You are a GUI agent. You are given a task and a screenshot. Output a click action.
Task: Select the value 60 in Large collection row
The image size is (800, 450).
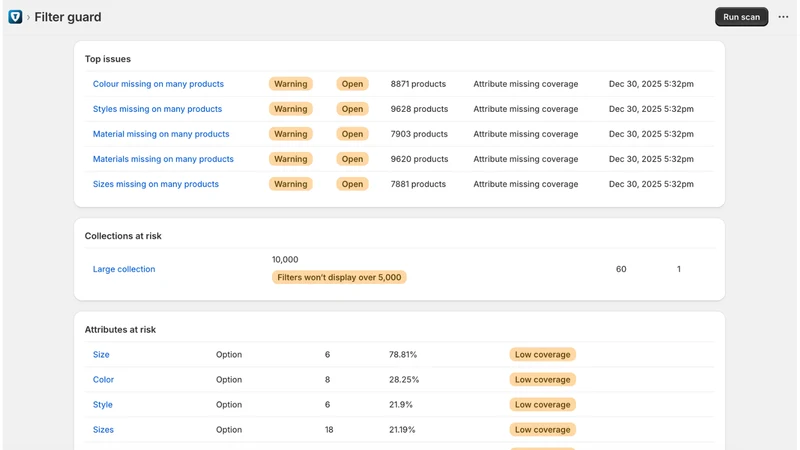tap(621, 269)
